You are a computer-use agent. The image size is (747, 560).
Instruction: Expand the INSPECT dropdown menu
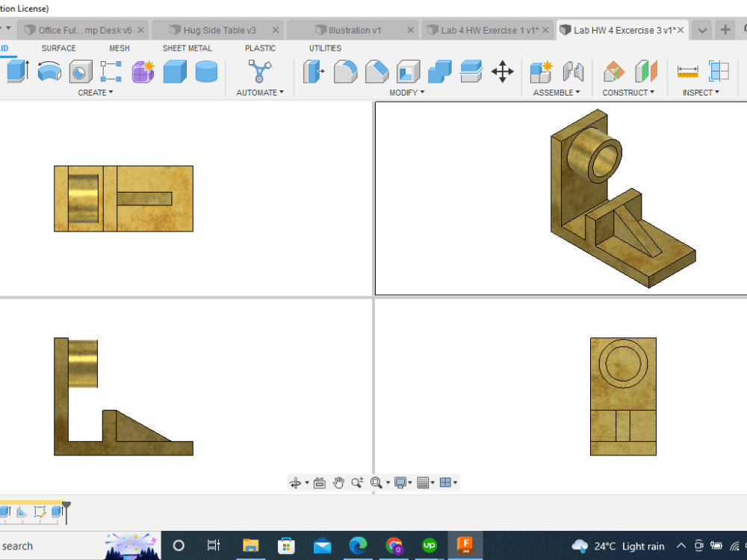tap(701, 93)
